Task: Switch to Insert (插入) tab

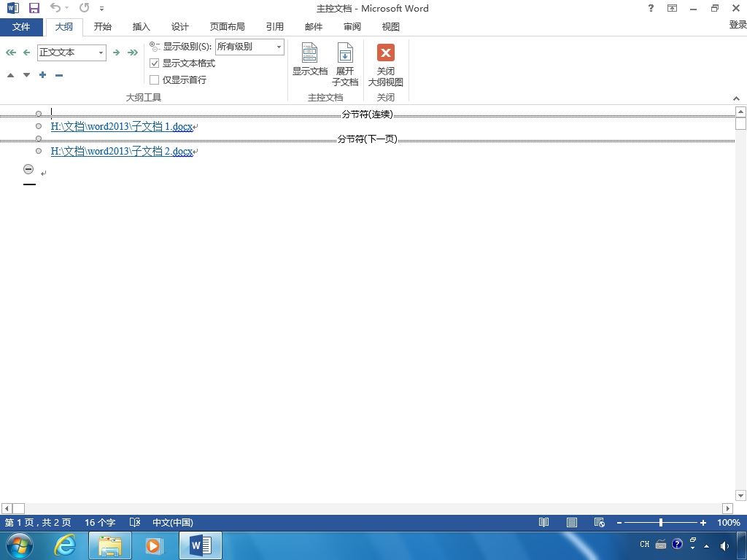Action: 141,27
